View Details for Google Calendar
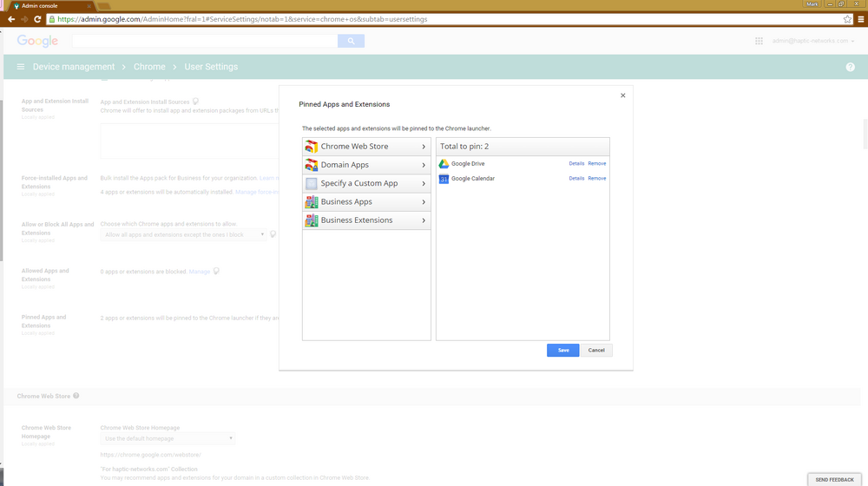Viewport: 868px width, 486px height. 576,179
